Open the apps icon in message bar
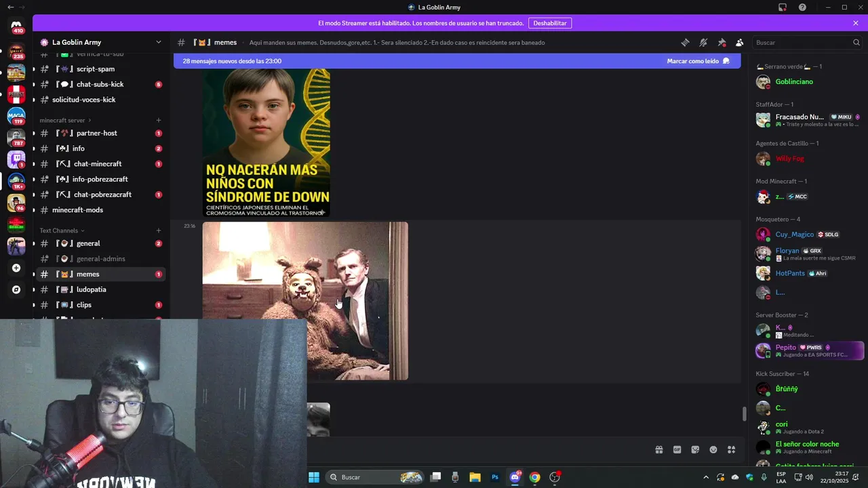Screen dimensions: 868x488 [x=731, y=449]
